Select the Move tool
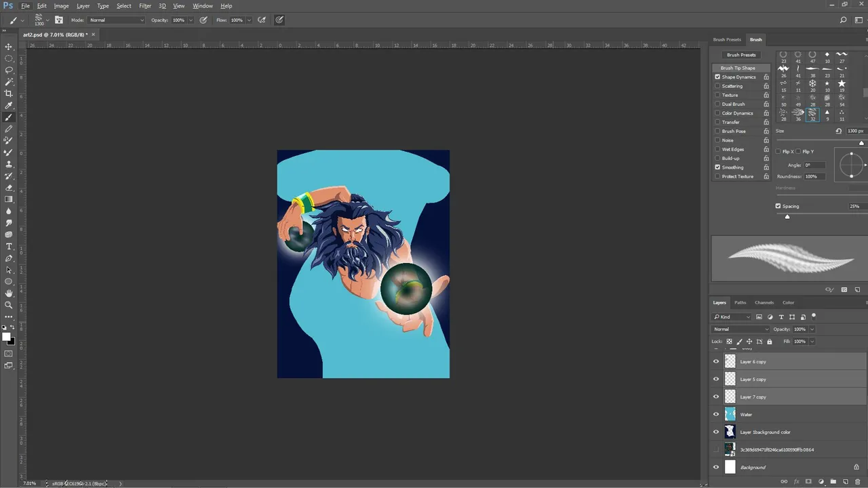 pyautogui.click(x=9, y=47)
